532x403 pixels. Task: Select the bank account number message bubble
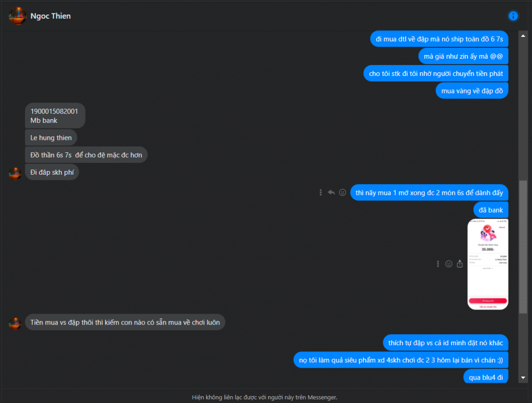[x=55, y=116]
